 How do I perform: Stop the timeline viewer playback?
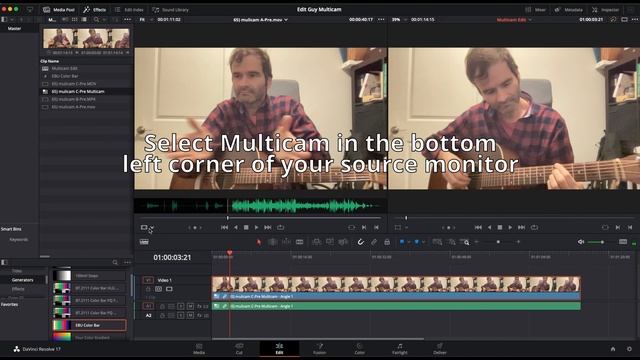[x=500, y=227]
